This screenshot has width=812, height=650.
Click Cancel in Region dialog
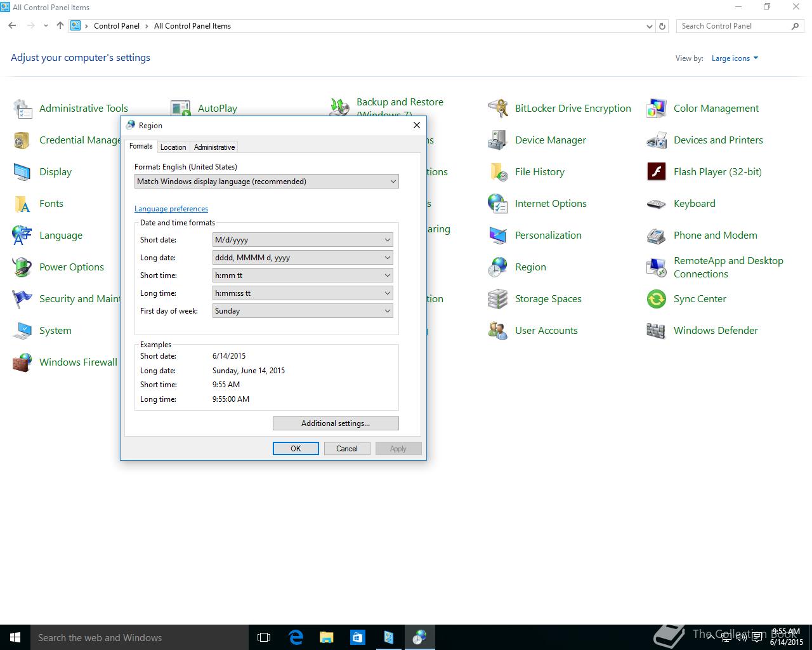[347, 449]
